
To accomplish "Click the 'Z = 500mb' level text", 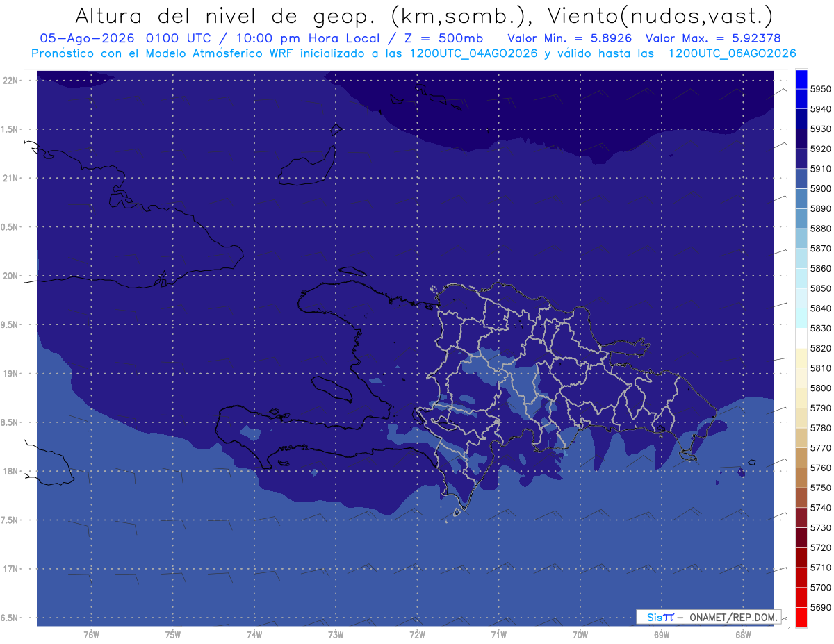I will pos(443,38).
